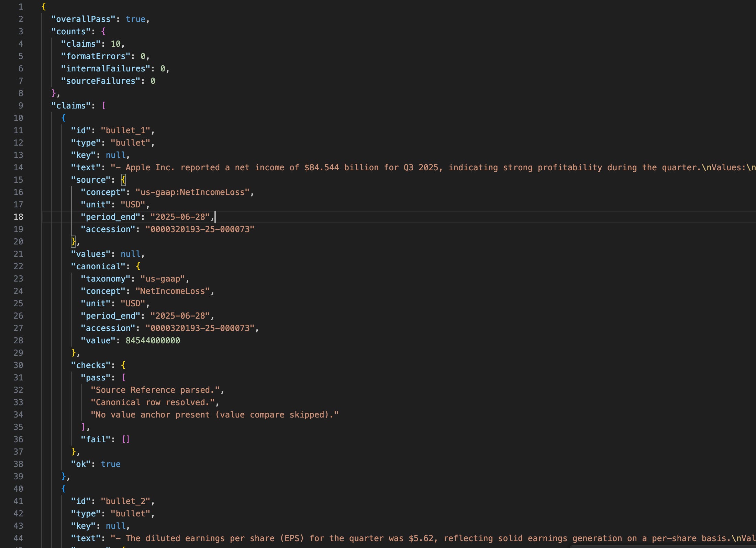Viewport: 756px width, 548px height.
Task: Click the empty brackets after "fail"
Action: [x=126, y=439]
